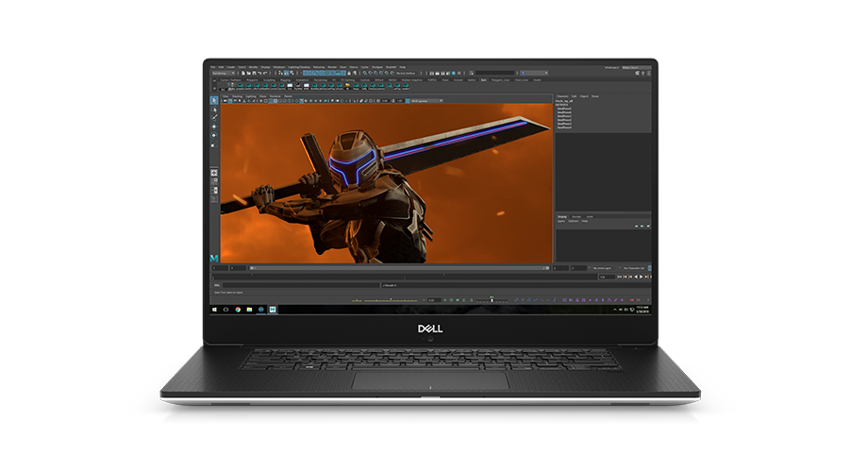Show hidden system tray icons chevron
868x472 pixels.
click(615, 310)
